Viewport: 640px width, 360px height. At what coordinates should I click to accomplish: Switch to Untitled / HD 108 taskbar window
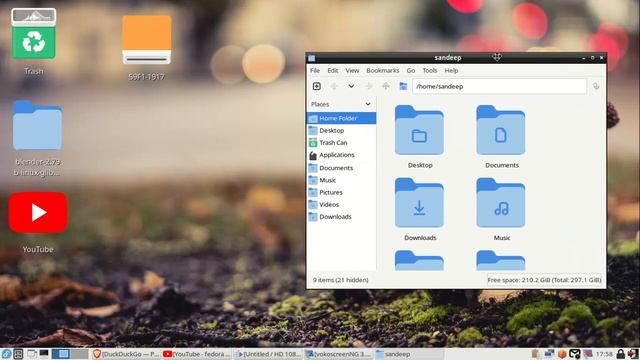[x=268, y=354]
